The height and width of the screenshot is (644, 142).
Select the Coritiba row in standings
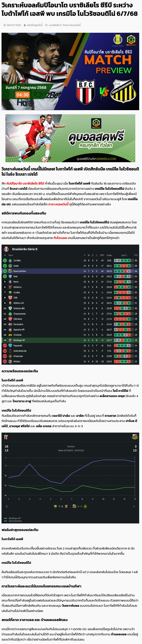coord(70,260)
